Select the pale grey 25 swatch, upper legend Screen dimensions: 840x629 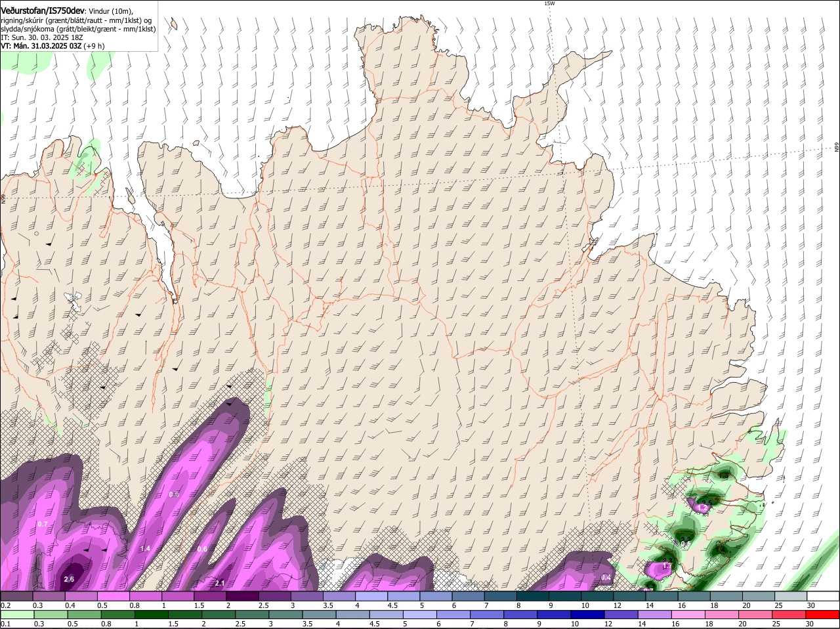click(789, 596)
